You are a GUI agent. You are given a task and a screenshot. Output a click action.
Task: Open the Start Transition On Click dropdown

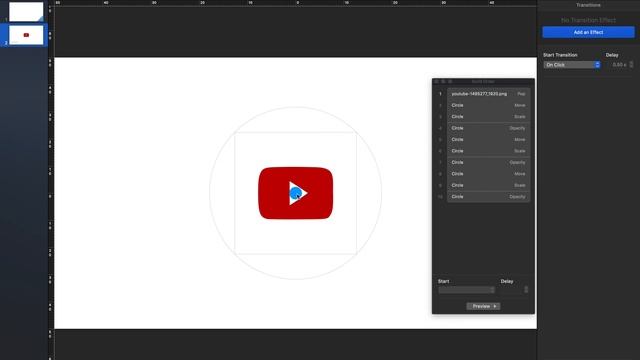(571, 65)
